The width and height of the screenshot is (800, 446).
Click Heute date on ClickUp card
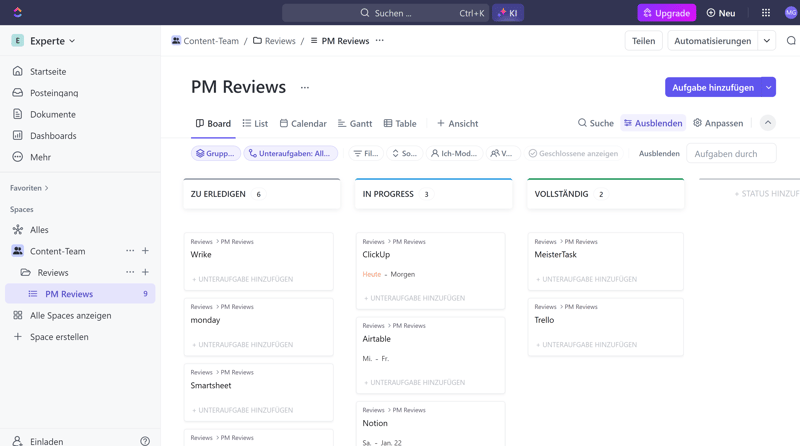[371, 274]
